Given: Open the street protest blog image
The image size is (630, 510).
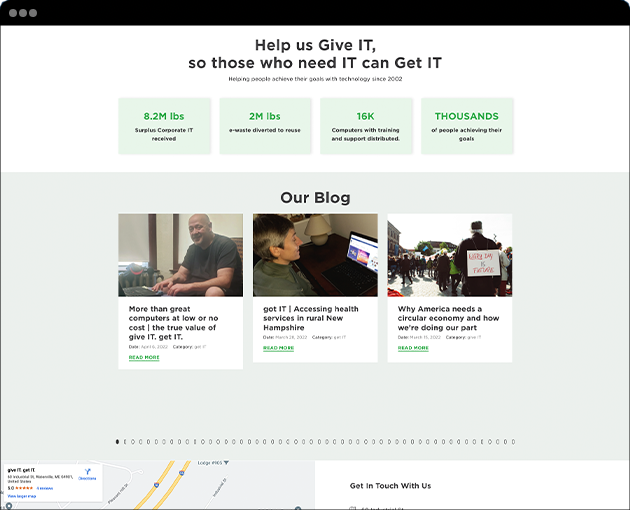Looking at the screenshot, I should tap(450, 255).
